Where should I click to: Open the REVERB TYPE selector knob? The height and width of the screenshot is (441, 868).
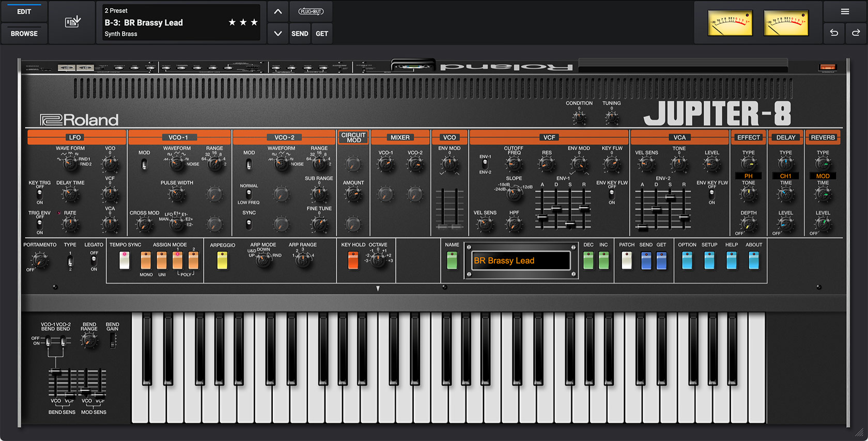[823, 164]
